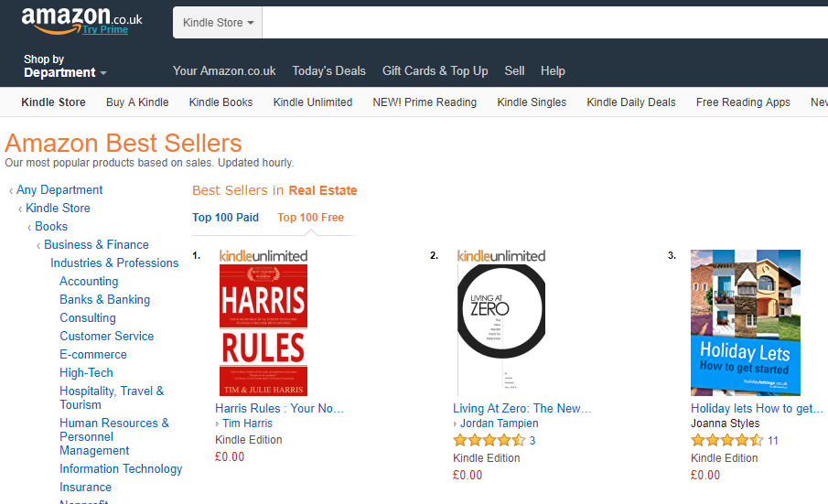Viewport: 828px width, 504px height.
Task: Click star rating for Living At Zero
Action: (489, 441)
